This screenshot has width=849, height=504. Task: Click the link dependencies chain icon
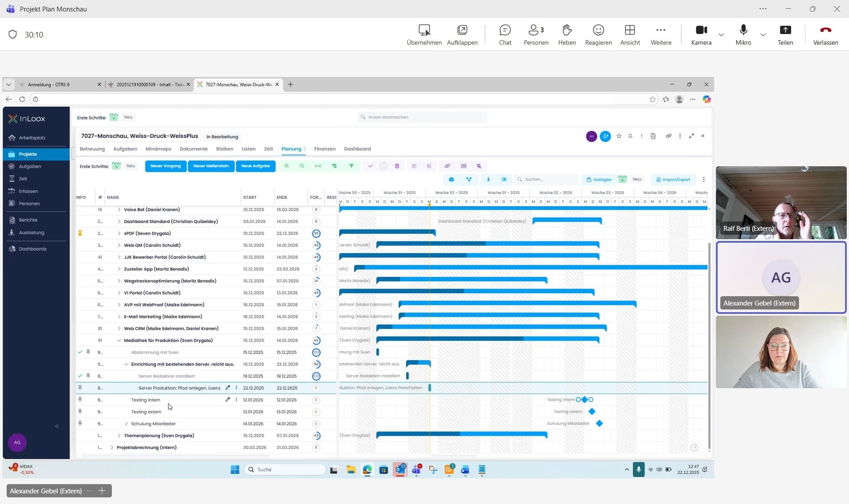point(447,166)
